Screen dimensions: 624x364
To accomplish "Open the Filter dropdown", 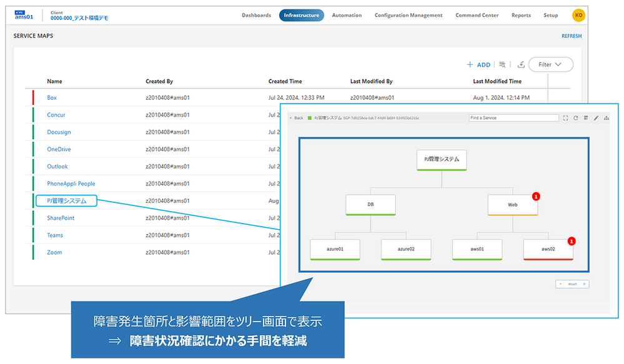I will point(551,64).
